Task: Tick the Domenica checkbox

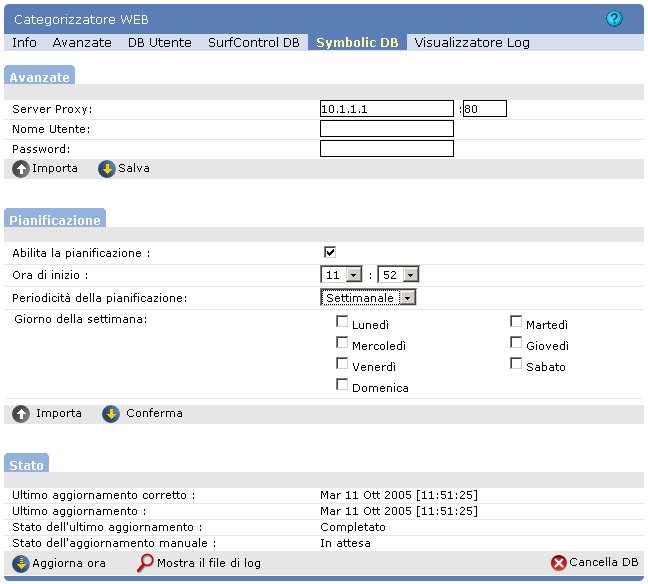Action: [x=343, y=385]
